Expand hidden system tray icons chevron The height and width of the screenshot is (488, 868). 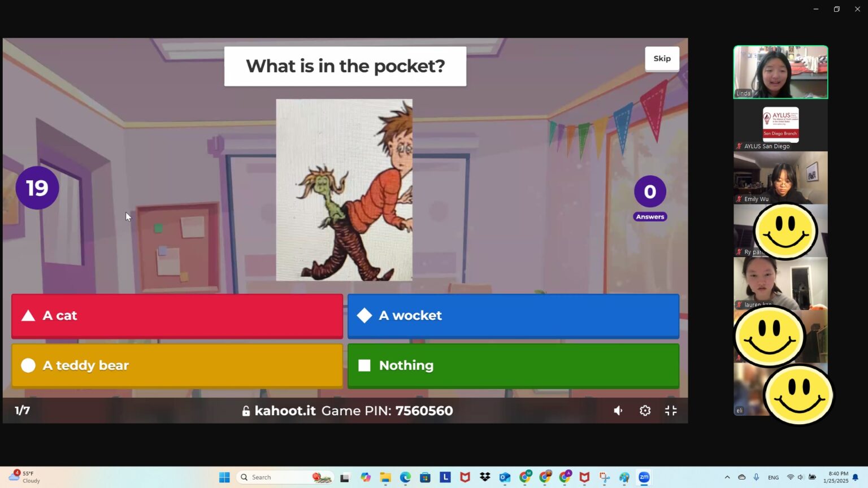point(727,477)
